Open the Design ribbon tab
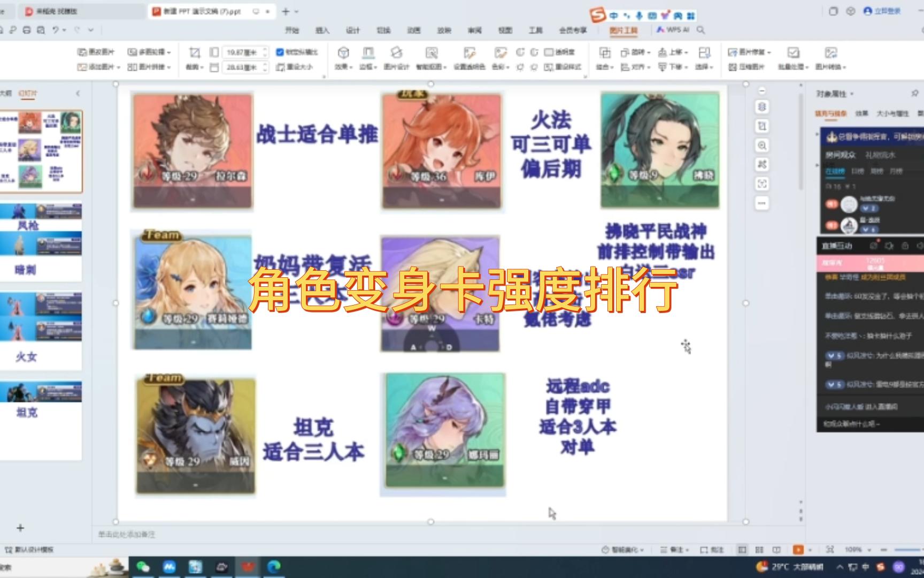The image size is (924, 578). tap(353, 31)
